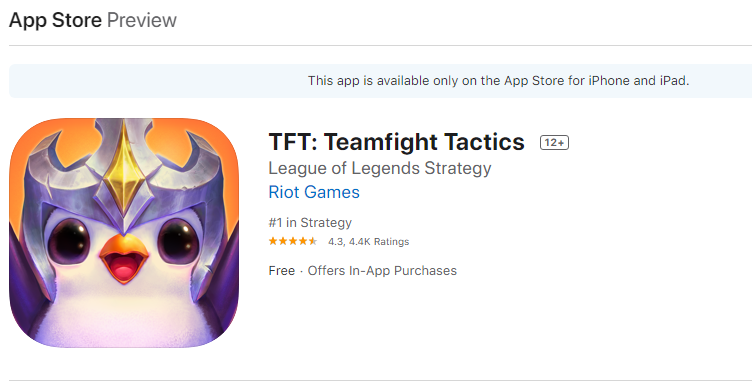Click the Preview label in header
This screenshot has height=385, width=752.
point(142,20)
